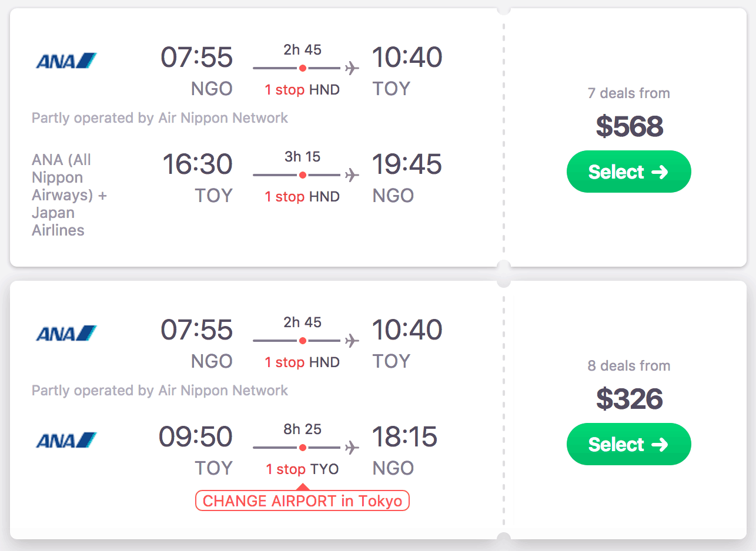Viewport: 756px width, 551px height.
Task: Click the red stop dot on the 8h 25 route
Action: 302,448
